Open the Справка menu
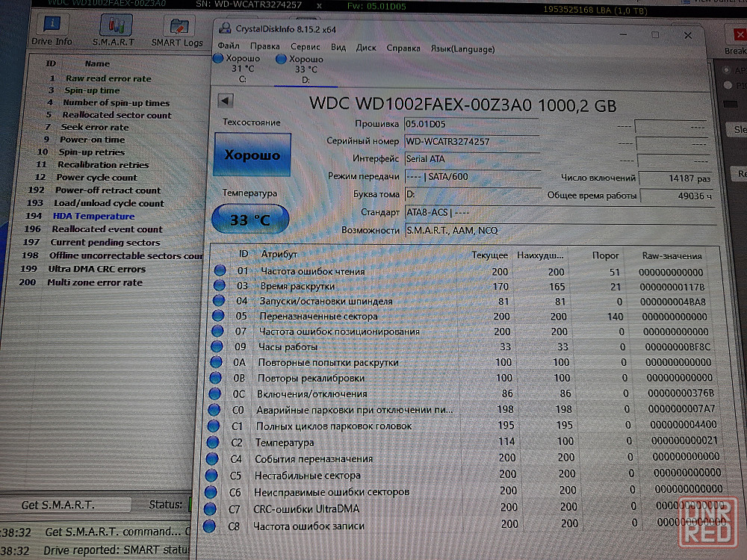The width and height of the screenshot is (747, 560). point(403,48)
